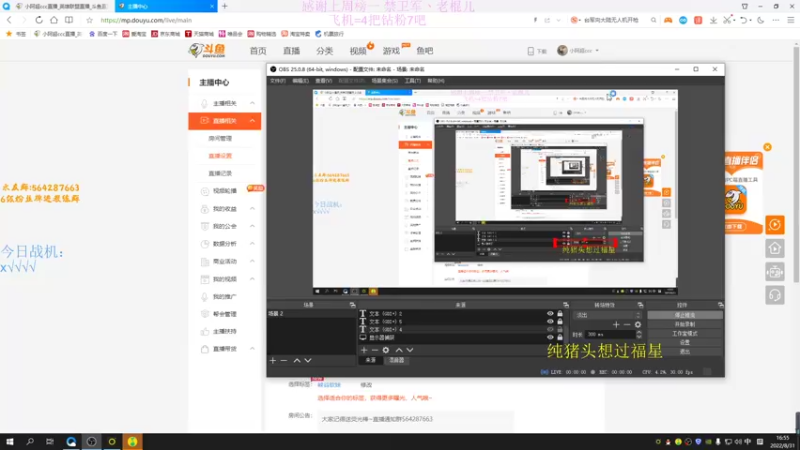This screenshot has width=800, height=450.
Task: Expand the 数据分析 sidebar section
Action: pyautogui.click(x=252, y=244)
